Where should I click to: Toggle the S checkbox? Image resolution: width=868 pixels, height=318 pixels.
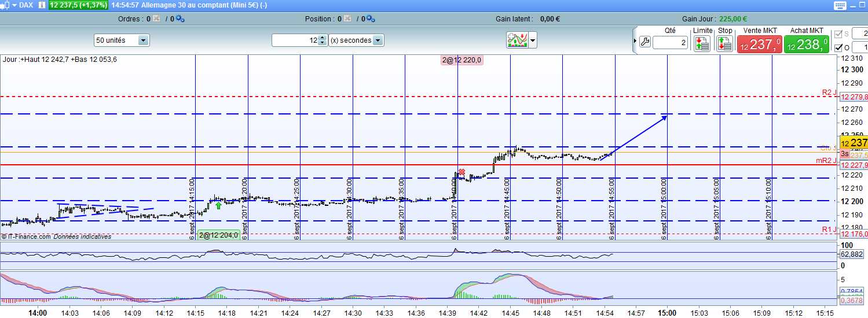coord(838,35)
